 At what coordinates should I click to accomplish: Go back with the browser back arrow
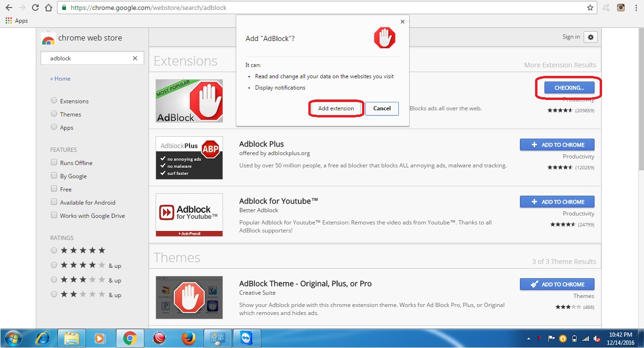8,8
